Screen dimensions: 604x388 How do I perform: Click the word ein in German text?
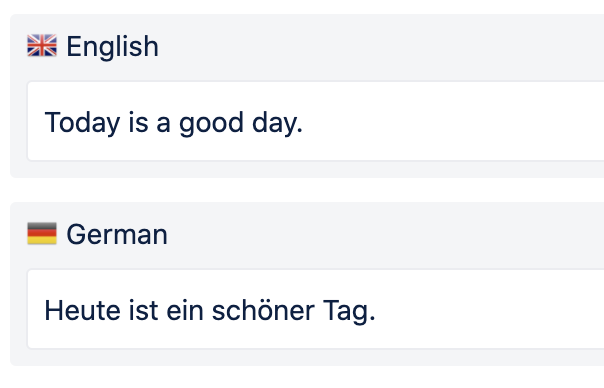coord(185,311)
